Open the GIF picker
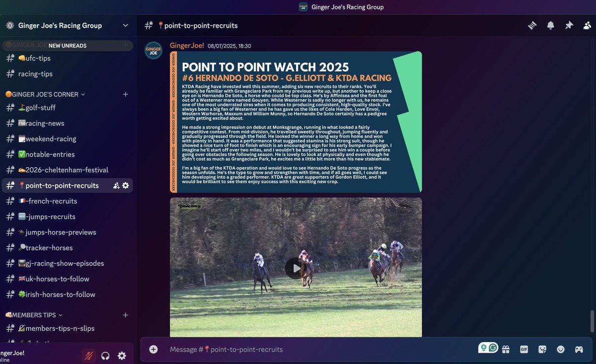This screenshot has width=596, height=364. [524, 350]
